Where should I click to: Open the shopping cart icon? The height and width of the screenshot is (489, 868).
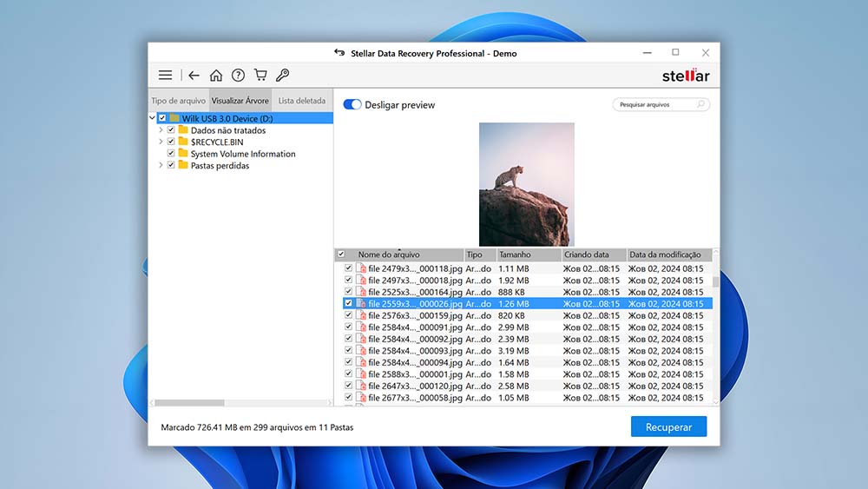(x=260, y=75)
